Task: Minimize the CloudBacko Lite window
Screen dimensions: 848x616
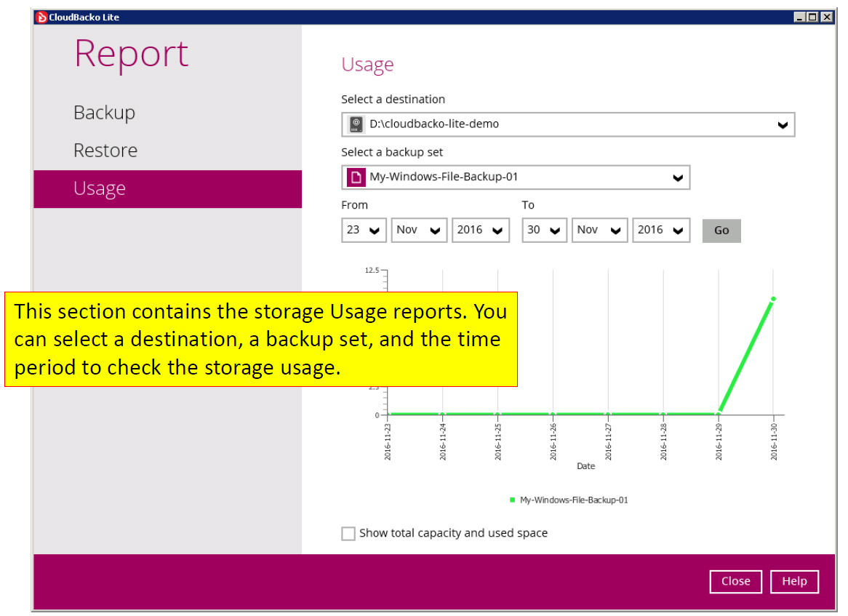Action: 799,17
